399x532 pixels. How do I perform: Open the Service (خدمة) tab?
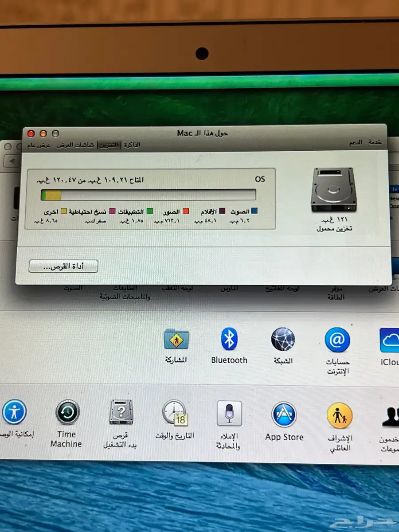[x=375, y=142]
